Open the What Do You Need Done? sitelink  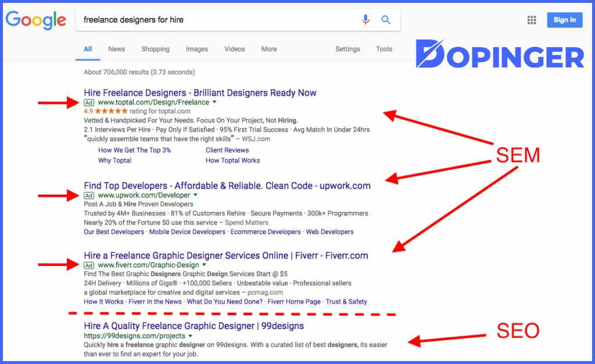point(225,301)
